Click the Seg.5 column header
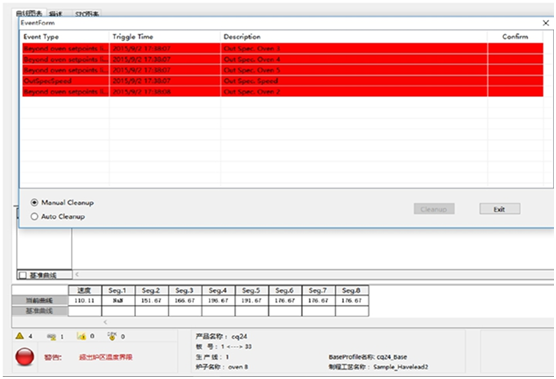The width and height of the screenshot is (556, 379). click(251, 290)
